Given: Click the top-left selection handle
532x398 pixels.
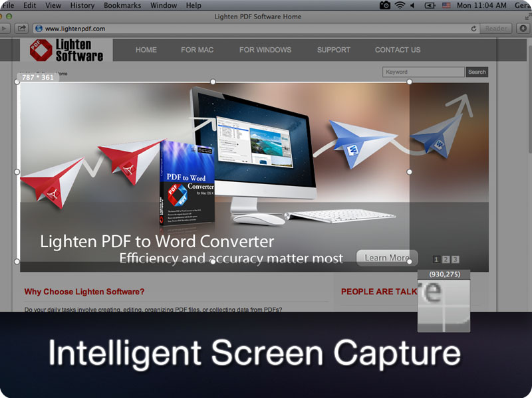Looking at the screenshot, I should pyautogui.click(x=17, y=82).
